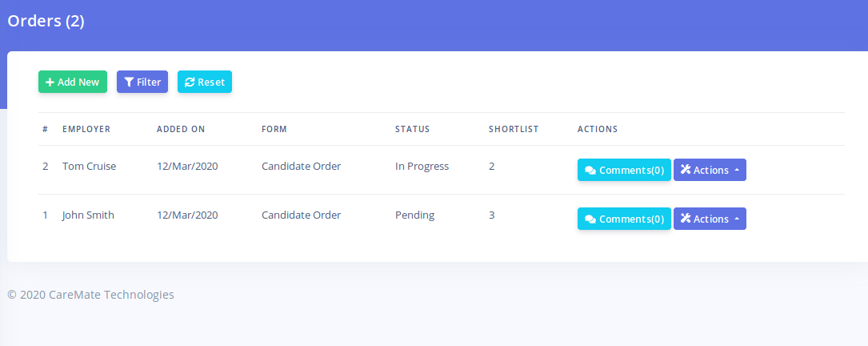Select the John Smith employer name

coord(88,215)
